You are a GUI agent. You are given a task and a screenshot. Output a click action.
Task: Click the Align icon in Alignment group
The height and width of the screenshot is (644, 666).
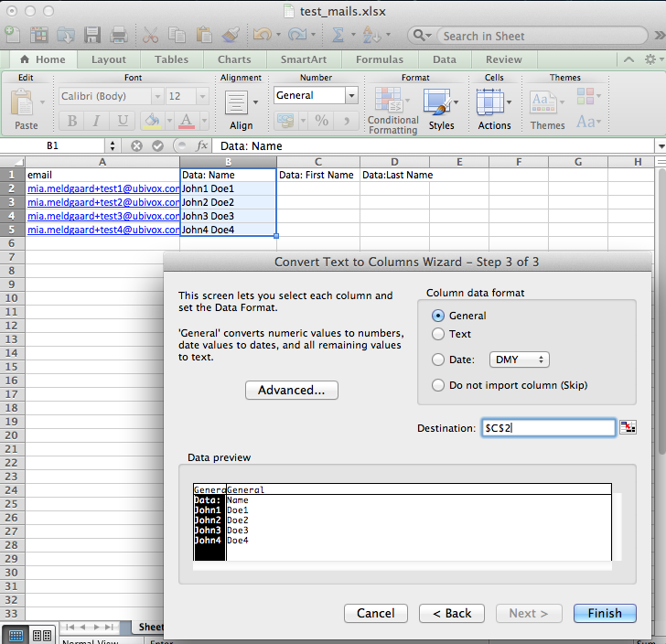click(x=236, y=102)
